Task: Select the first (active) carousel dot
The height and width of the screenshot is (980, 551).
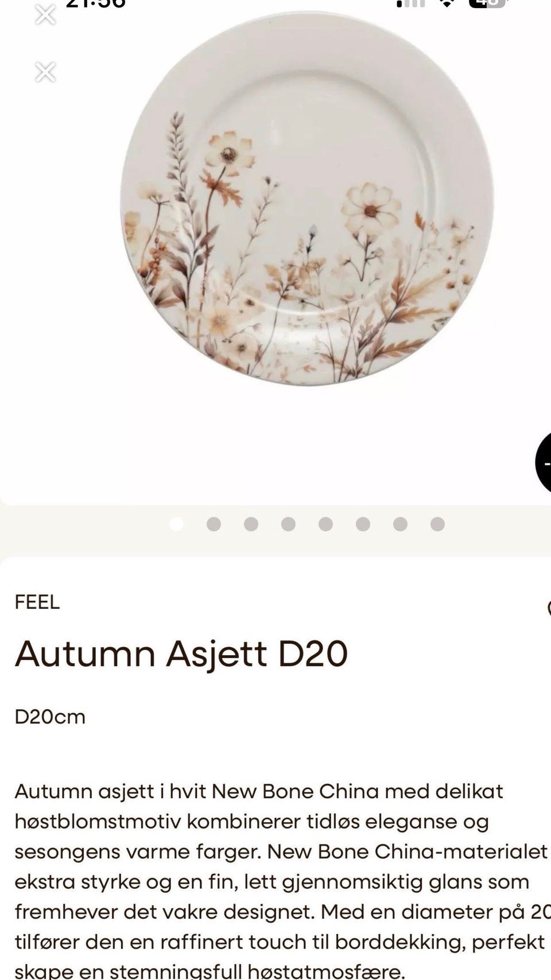Action: click(x=176, y=524)
